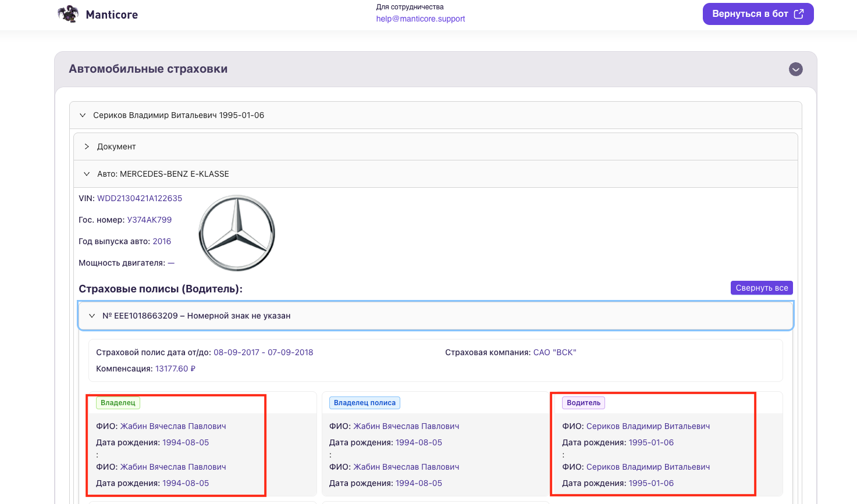Click the Mercedes-Benz star logo image
This screenshot has width=857, height=504.
(x=237, y=233)
